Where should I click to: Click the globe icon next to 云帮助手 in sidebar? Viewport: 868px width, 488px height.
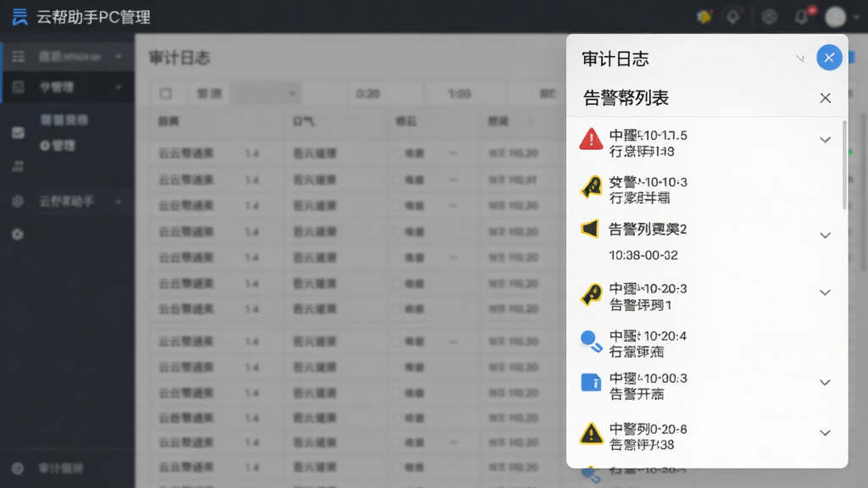(18, 202)
